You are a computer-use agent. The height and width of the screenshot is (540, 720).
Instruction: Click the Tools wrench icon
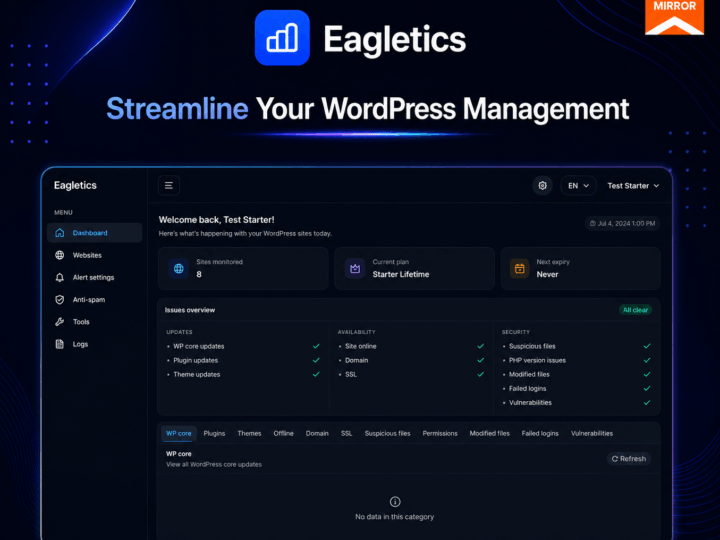[x=60, y=322]
